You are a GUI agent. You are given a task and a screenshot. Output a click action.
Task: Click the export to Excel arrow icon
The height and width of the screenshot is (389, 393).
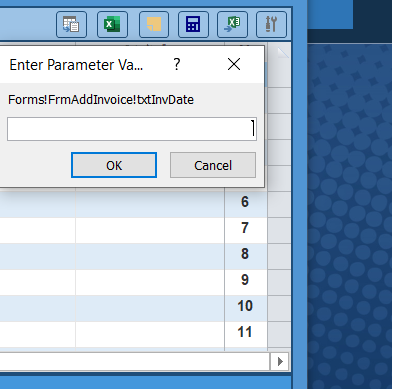232,24
